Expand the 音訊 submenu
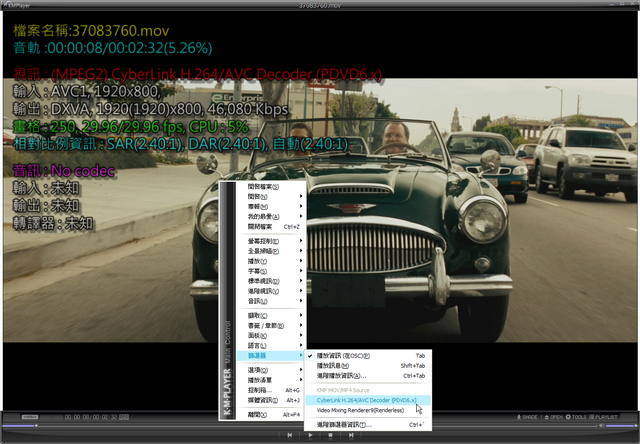The image size is (640, 444). pyautogui.click(x=271, y=301)
